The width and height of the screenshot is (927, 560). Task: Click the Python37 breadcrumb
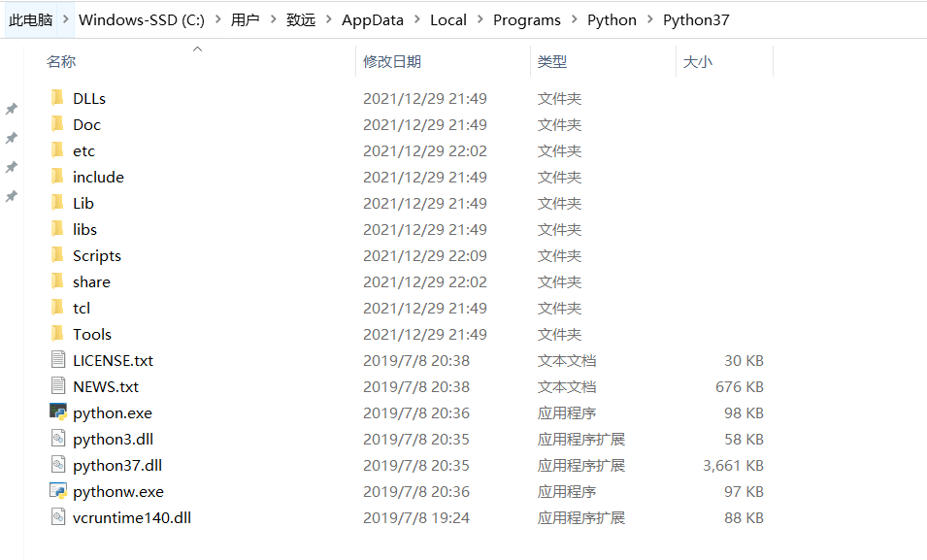[696, 20]
